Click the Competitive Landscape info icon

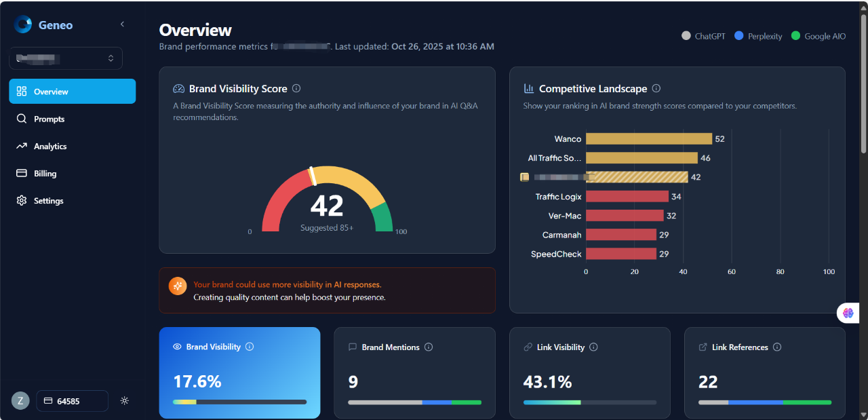(656, 88)
